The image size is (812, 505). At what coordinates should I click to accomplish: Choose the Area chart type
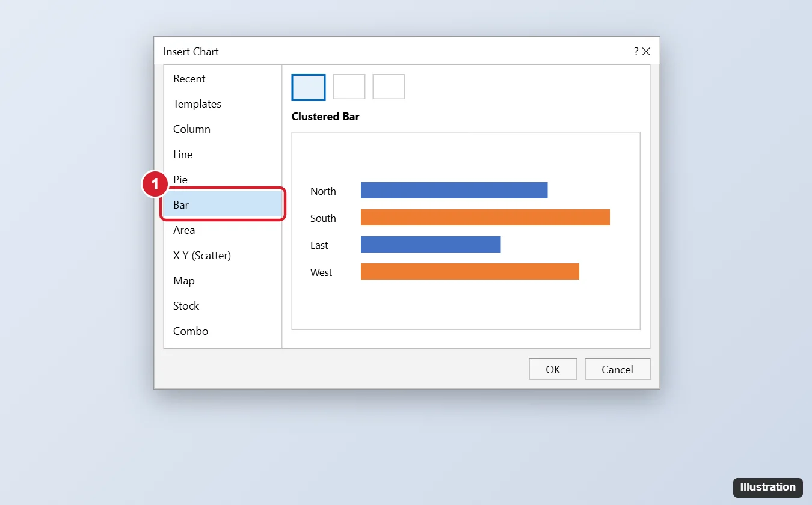pos(223,230)
